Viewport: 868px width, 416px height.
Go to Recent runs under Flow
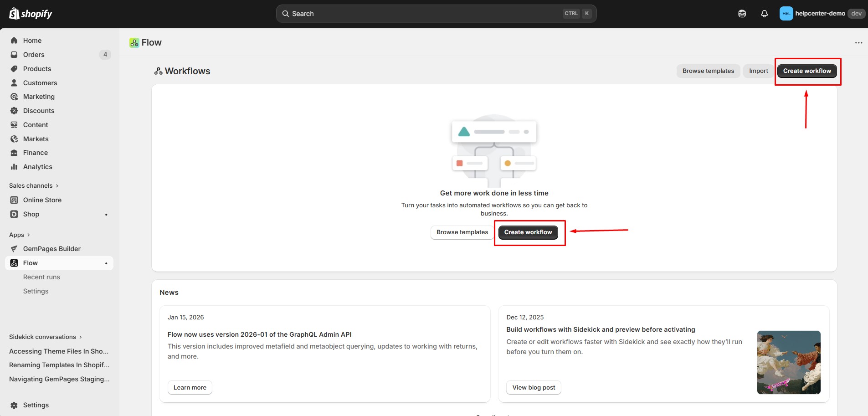coord(41,277)
